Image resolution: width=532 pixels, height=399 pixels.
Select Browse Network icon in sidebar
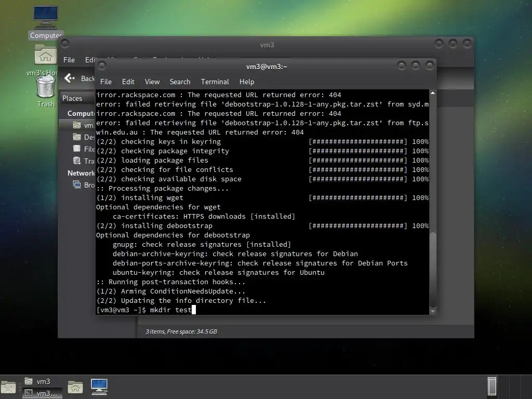[x=77, y=184]
